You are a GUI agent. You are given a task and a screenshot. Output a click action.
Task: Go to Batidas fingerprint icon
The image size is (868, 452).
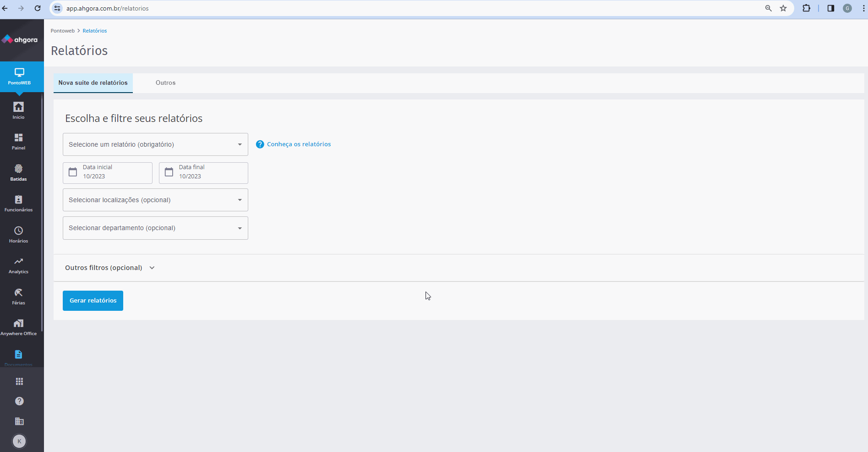pyautogui.click(x=18, y=172)
